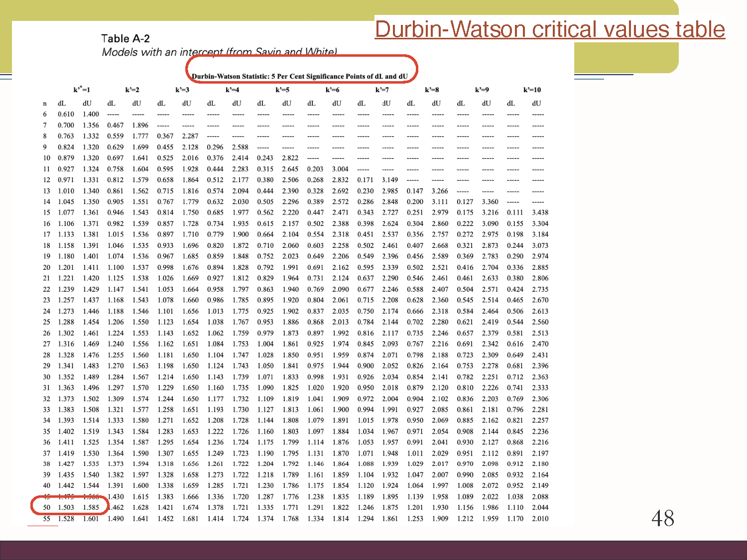Select the circled 1.503 value in row 50

[x=66, y=507]
